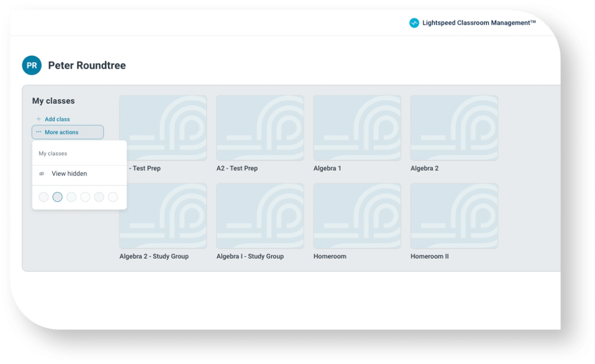Click the Algebra 1 class placeholder icon

tap(357, 127)
